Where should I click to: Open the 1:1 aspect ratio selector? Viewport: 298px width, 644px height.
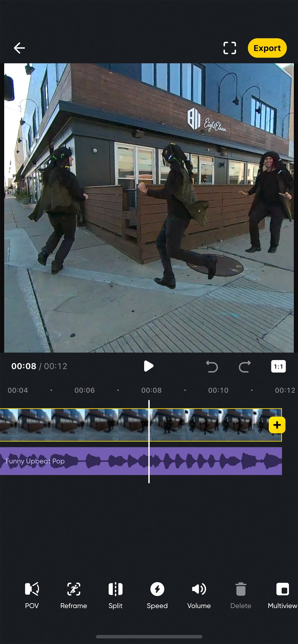[x=278, y=366]
